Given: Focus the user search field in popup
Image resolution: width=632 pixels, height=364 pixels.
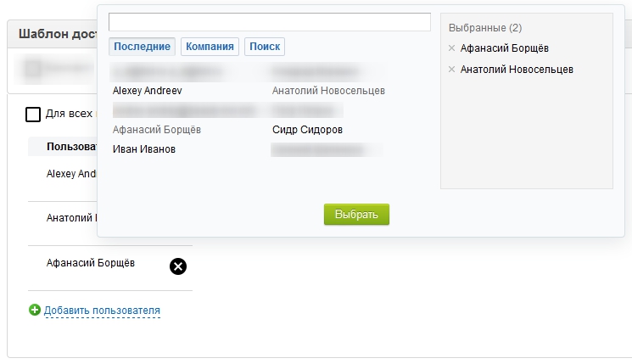Looking at the screenshot, I should (x=270, y=22).
